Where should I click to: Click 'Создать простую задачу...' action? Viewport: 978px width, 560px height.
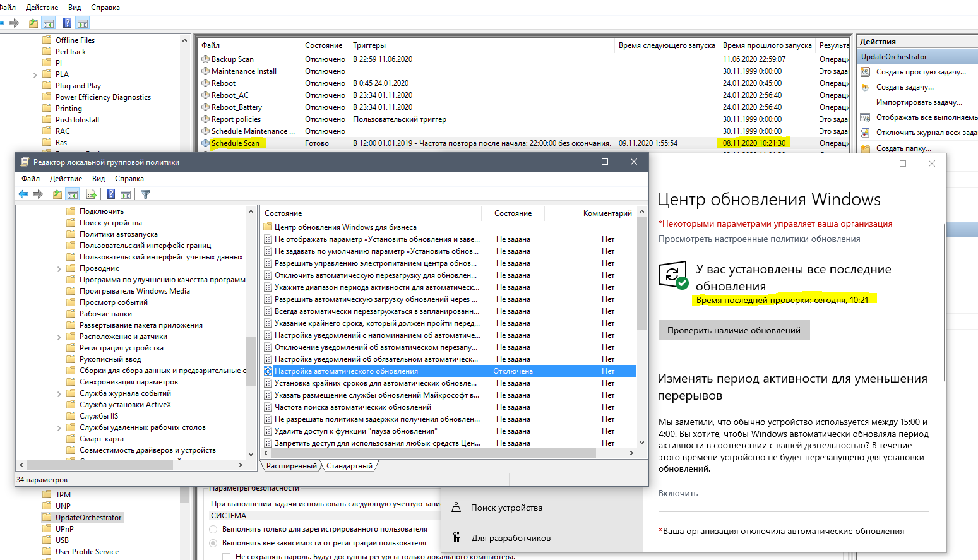pyautogui.click(x=921, y=72)
